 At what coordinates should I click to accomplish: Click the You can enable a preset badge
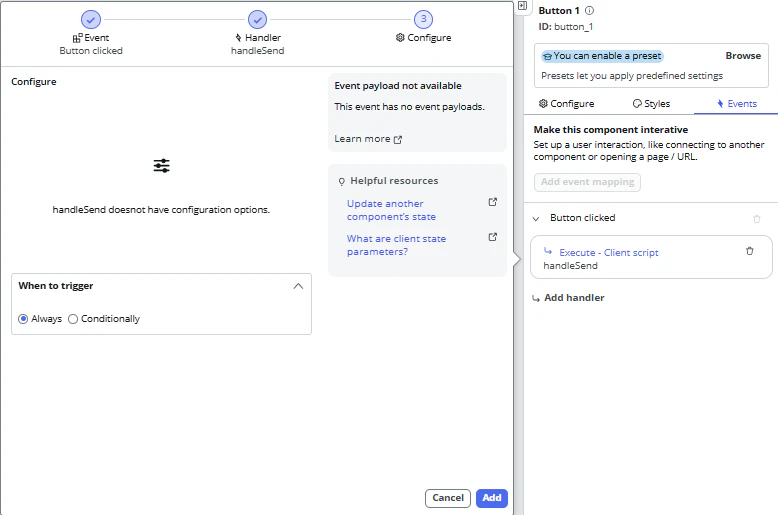tap(602, 56)
